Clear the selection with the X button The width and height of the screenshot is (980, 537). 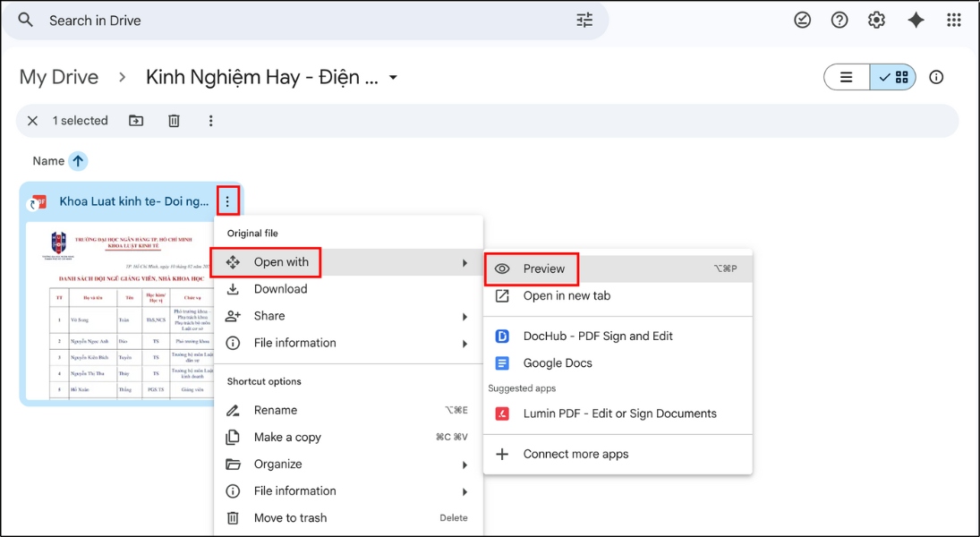[x=32, y=121]
